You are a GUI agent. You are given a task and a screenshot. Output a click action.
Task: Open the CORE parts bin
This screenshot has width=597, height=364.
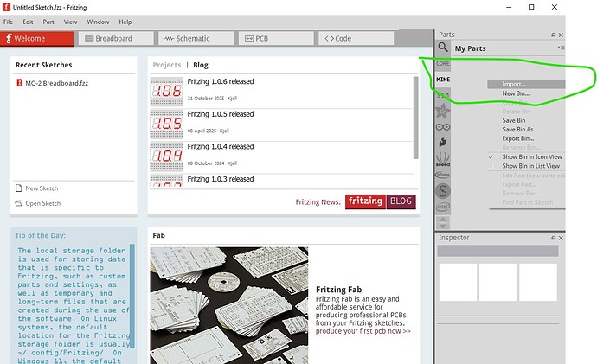coord(443,64)
